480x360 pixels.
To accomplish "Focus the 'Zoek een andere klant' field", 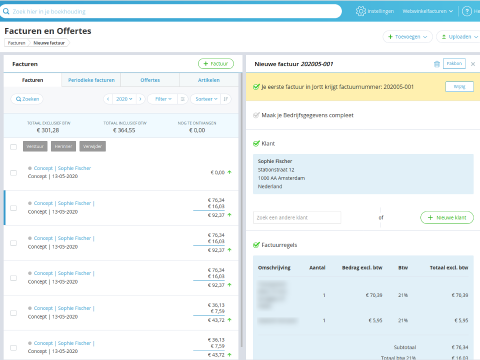I will (x=297, y=218).
